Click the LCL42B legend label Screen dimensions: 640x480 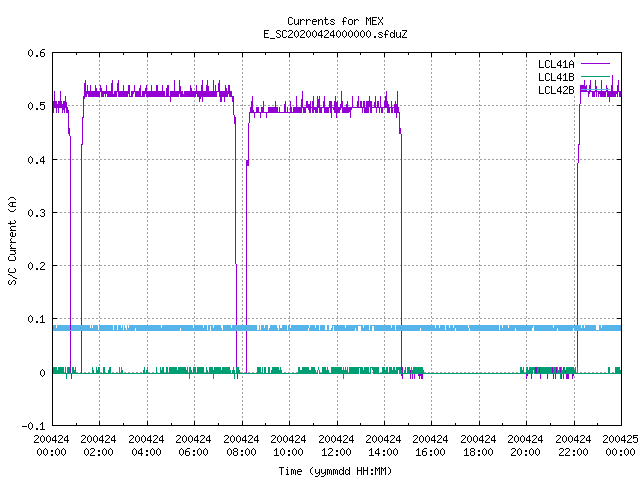pyautogui.click(x=556, y=90)
